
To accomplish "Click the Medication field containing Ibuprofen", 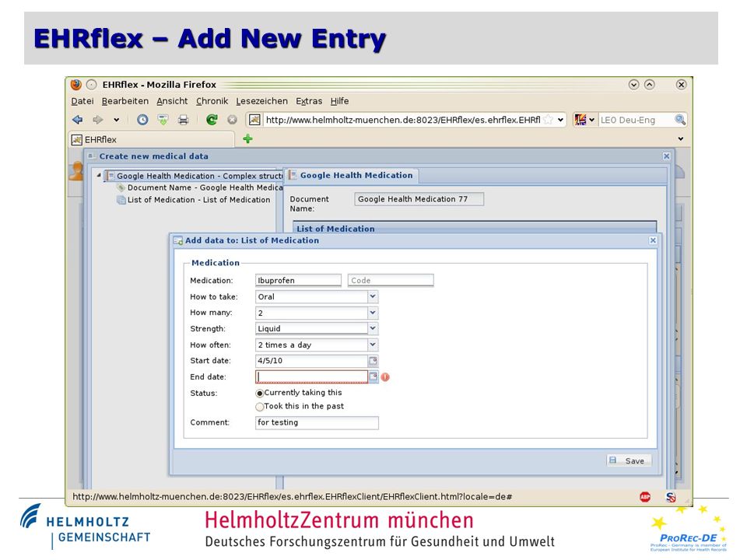I will [298, 281].
